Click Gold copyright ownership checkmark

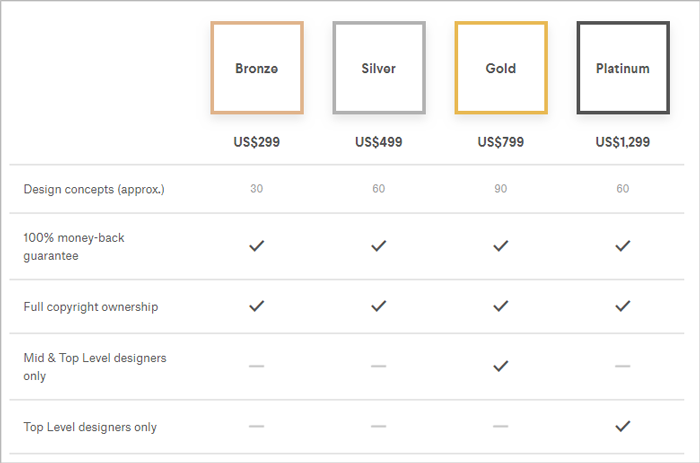[501, 307]
